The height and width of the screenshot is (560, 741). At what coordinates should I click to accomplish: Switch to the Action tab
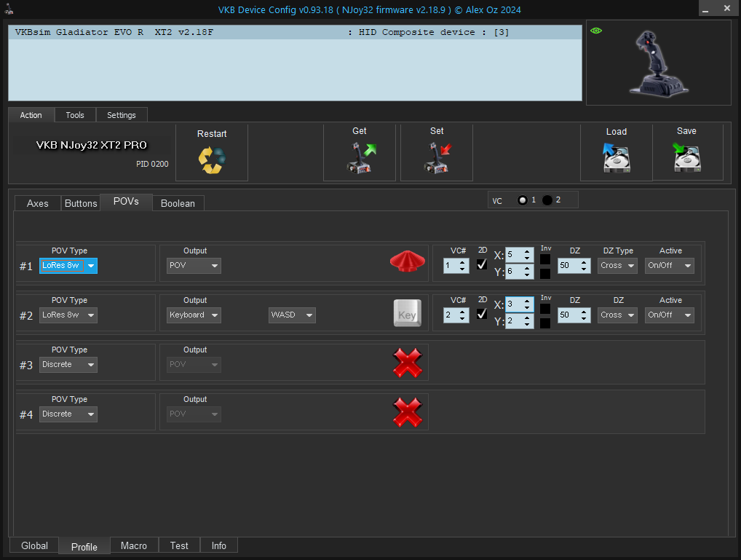click(31, 115)
